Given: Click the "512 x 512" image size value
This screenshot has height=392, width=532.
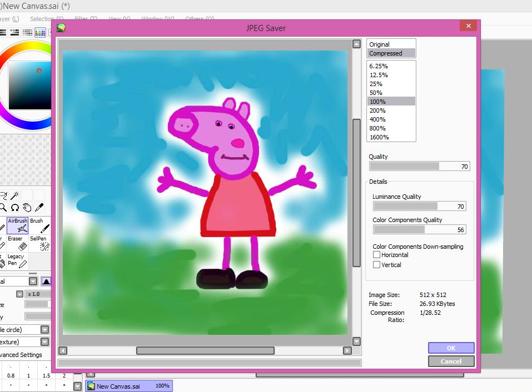Looking at the screenshot, I should tap(433, 295).
